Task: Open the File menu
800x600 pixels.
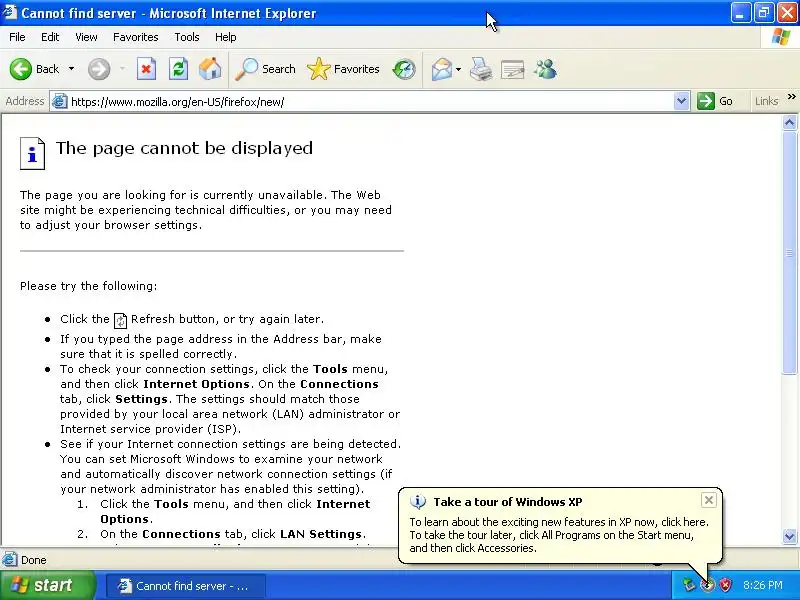Action: click(17, 37)
